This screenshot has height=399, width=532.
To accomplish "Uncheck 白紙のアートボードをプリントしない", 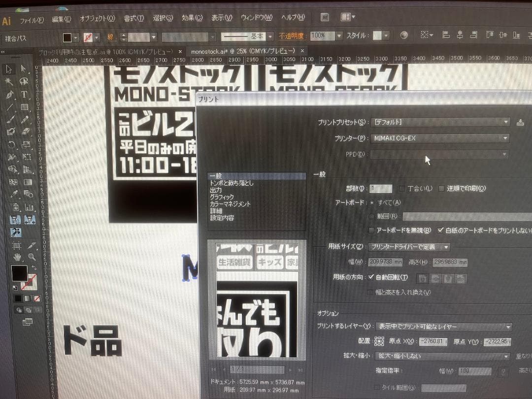I will [441, 230].
